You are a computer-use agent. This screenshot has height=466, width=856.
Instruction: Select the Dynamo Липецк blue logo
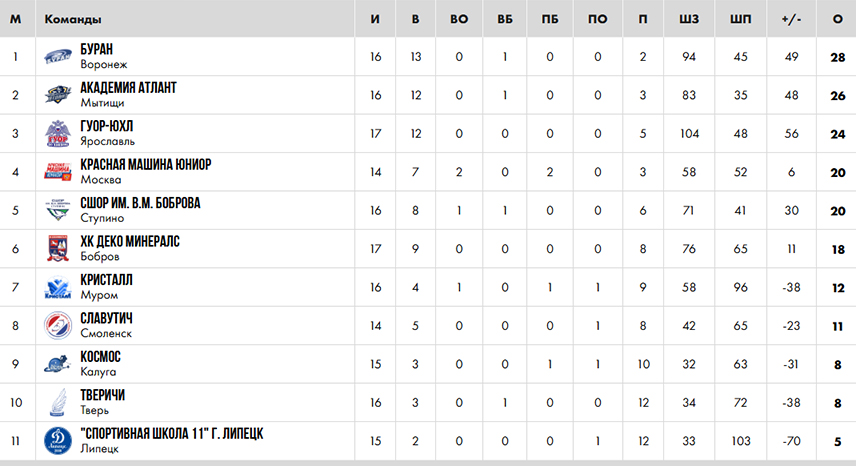click(58, 441)
